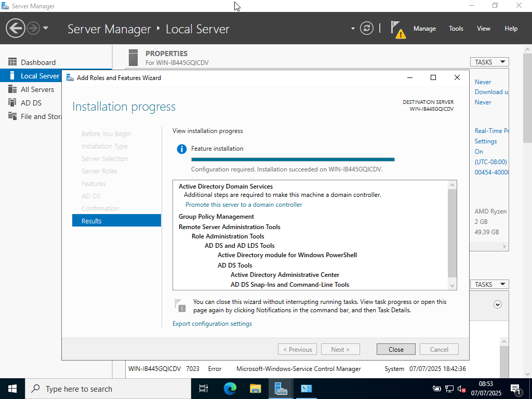The width and height of the screenshot is (532, 399).
Task: Click the Feature installation info icon
Action: pos(181,149)
